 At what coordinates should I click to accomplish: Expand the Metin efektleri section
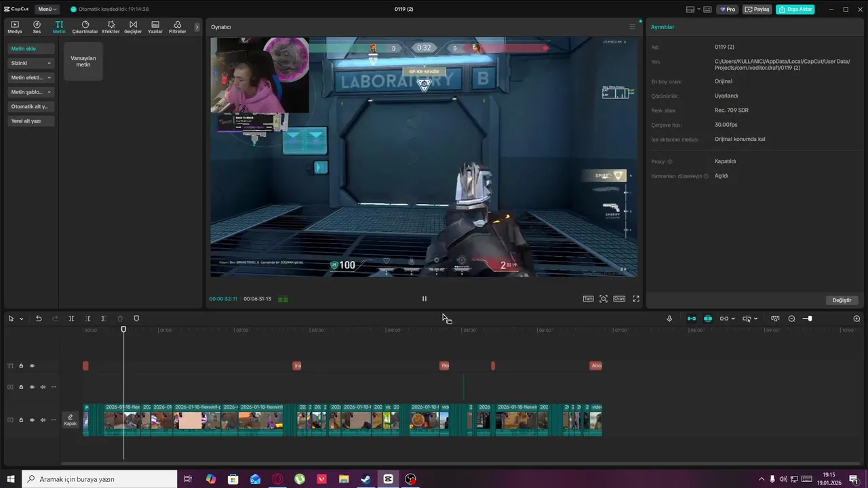tap(31, 77)
